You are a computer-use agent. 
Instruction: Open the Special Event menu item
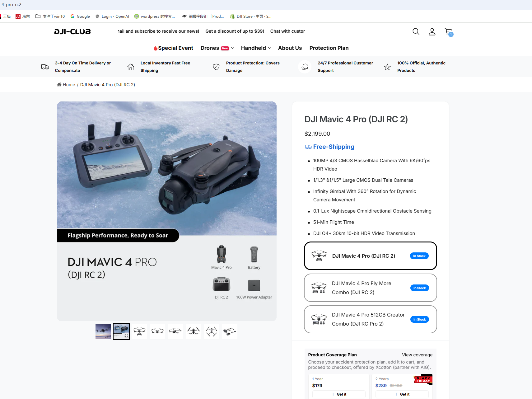click(173, 48)
